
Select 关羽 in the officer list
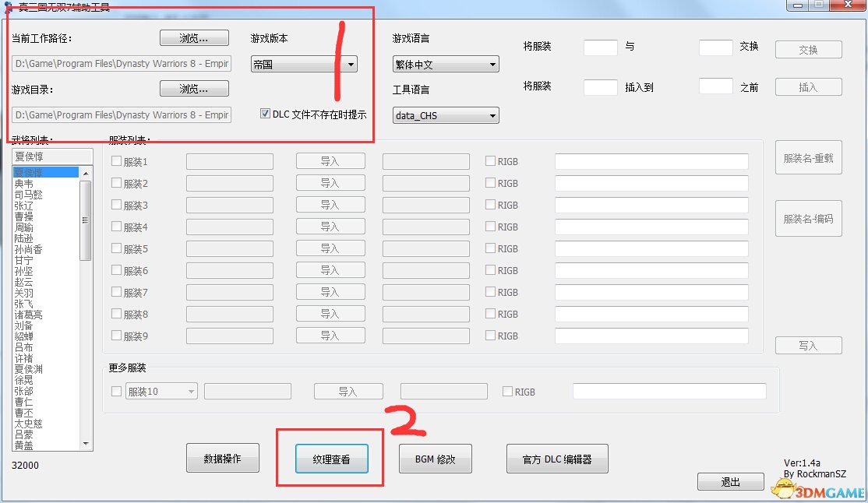pyautogui.click(x=24, y=293)
